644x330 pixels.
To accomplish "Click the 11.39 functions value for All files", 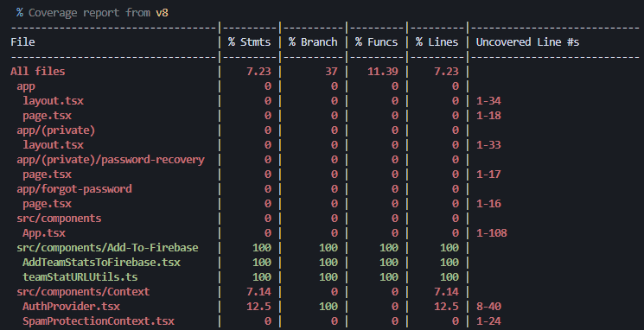I will [383, 72].
